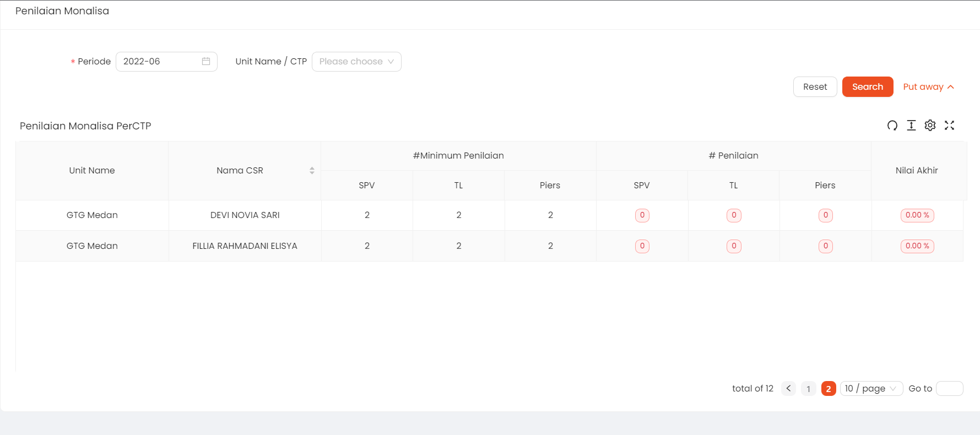Viewport: 980px width, 435px height.
Task: Go to the previous pagination page arrow
Action: (788, 388)
